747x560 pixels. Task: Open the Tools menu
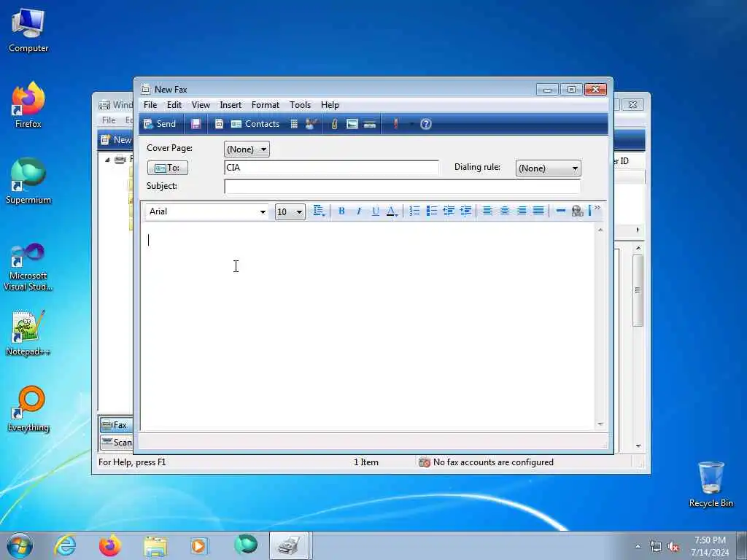point(300,105)
